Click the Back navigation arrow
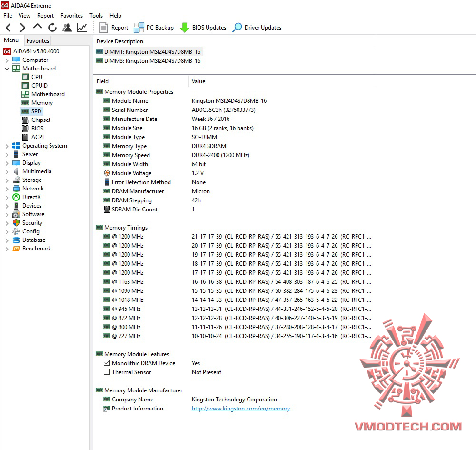The height and width of the screenshot is (450, 476). point(9,28)
